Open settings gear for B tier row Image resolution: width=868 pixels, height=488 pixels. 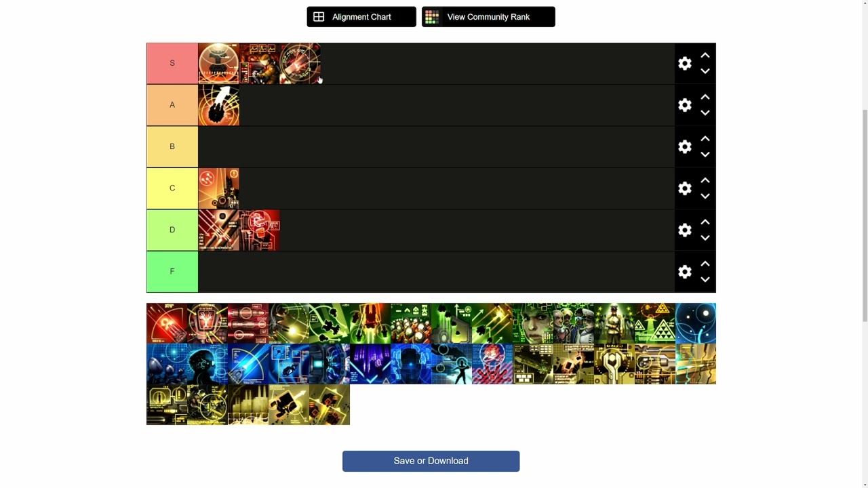click(x=685, y=146)
